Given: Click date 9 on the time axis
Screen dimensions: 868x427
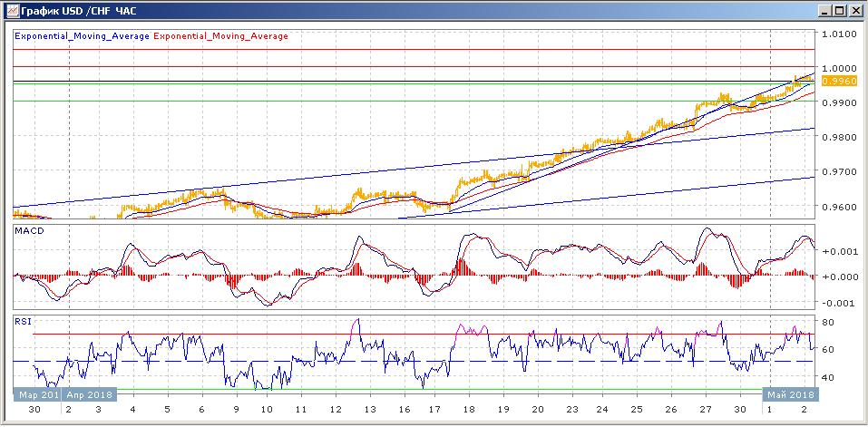Looking at the screenshot, I should [x=237, y=410].
